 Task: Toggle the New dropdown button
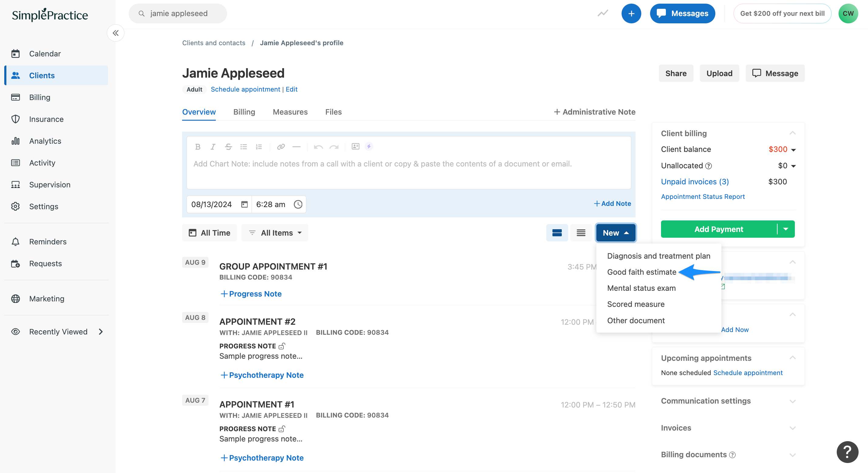[615, 233]
